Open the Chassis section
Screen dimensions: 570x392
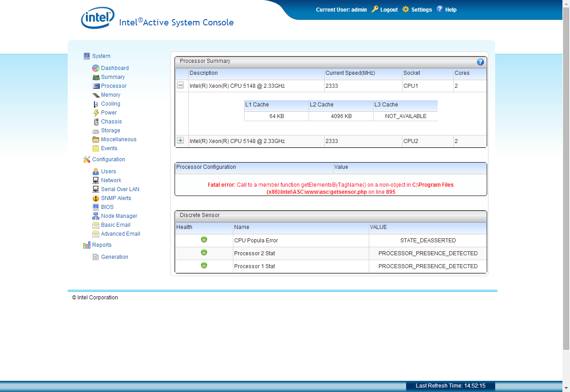[x=111, y=122]
